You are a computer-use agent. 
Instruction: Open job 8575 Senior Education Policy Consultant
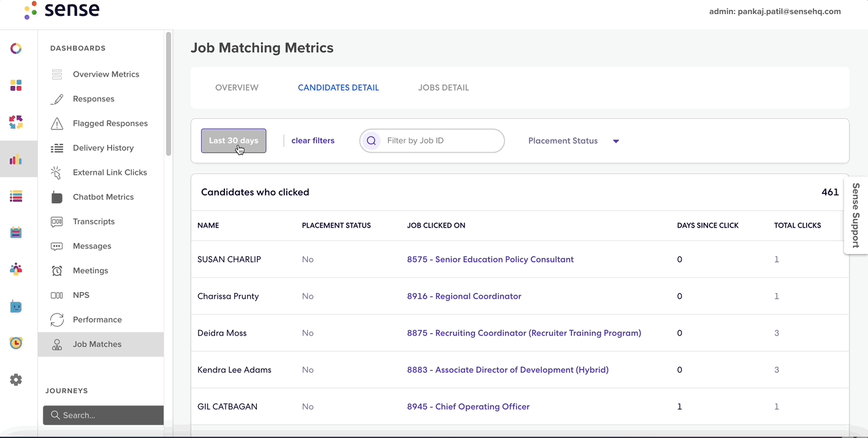490,259
